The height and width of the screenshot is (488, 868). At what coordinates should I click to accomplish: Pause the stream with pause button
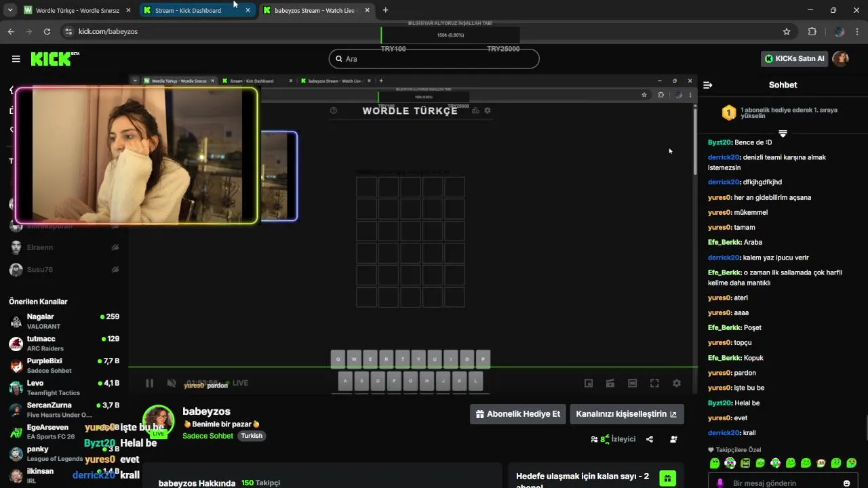coord(149,383)
